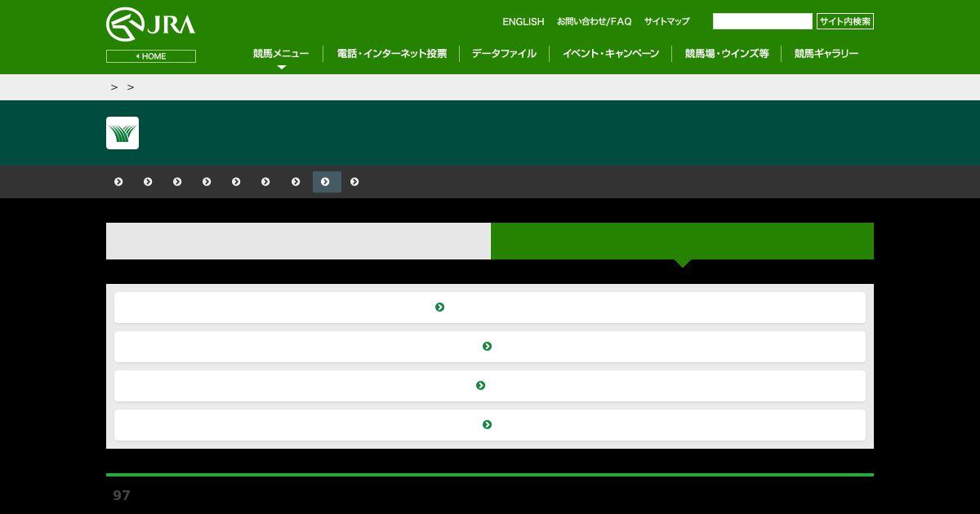Open the 競馬メニュー navigation menu

click(x=281, y=54)
